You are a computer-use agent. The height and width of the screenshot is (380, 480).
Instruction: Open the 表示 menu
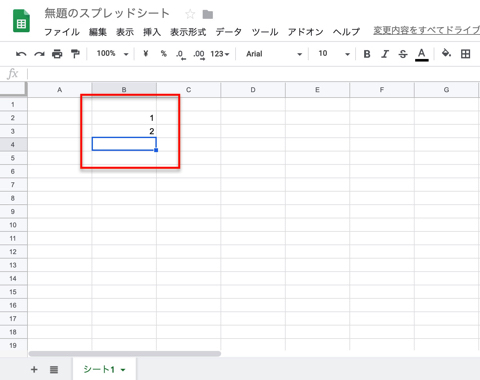click(125, 32)
